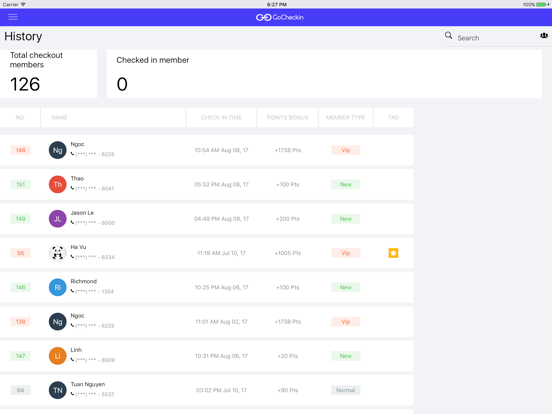Image resolution: width=552 pixels, height=414 pixels.
Task: Select Ngoc avatar in row 138
Action: pyautogui.click(x=57, y=321)
